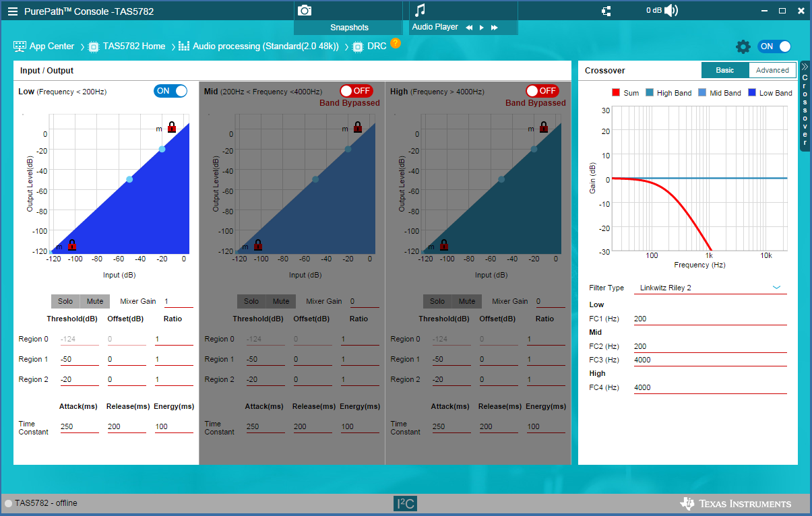Click the App Center breadcrumb icon
812x516 pixels.
click(20, 46)
